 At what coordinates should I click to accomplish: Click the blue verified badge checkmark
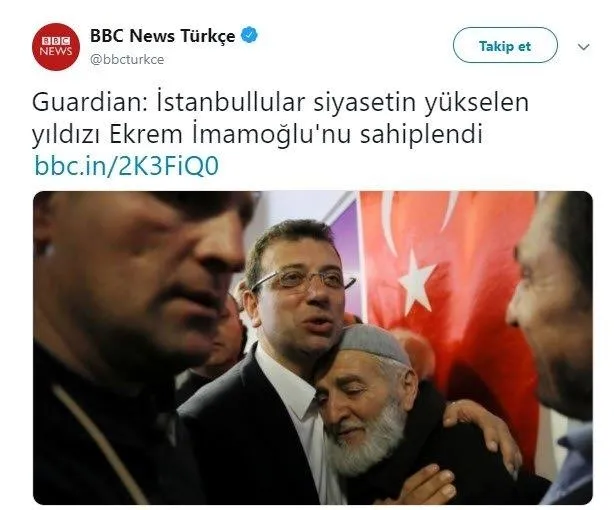(x=250, y=35)
